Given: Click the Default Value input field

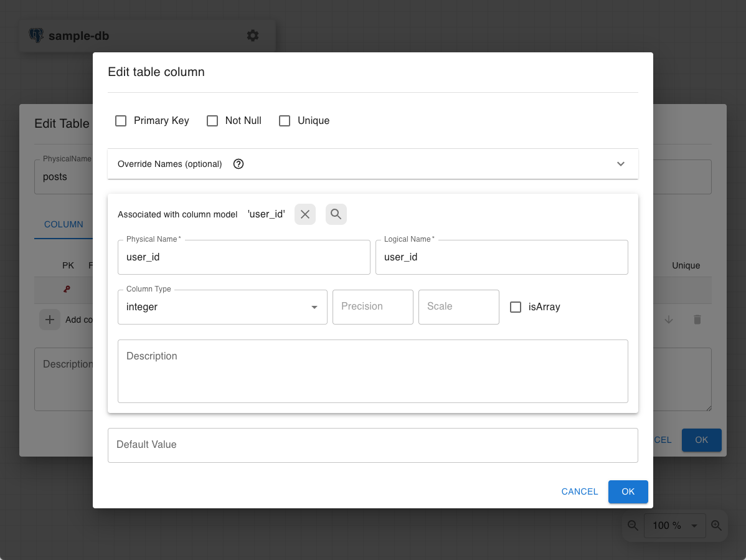Looking at the screenshot, I should [372, 445].
